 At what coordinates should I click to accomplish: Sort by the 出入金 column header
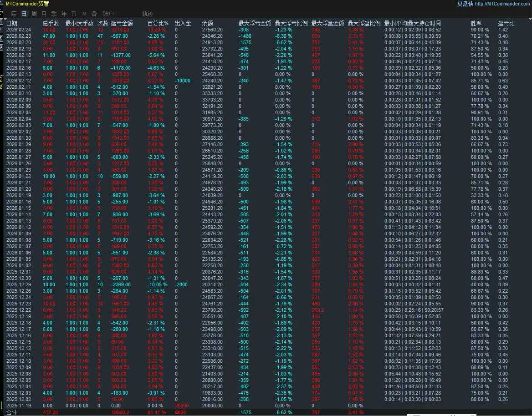tap(183, 23)
